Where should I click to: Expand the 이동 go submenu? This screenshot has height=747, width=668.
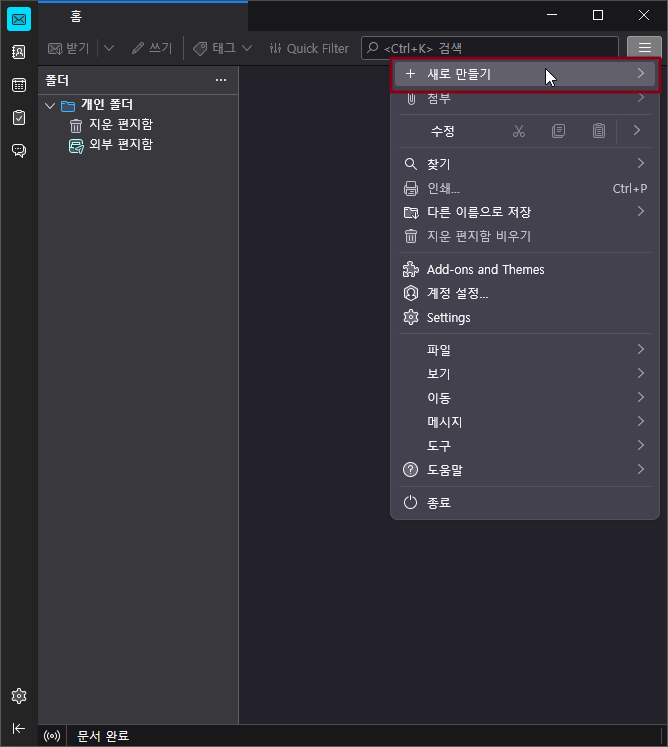(x=525, y=398)
